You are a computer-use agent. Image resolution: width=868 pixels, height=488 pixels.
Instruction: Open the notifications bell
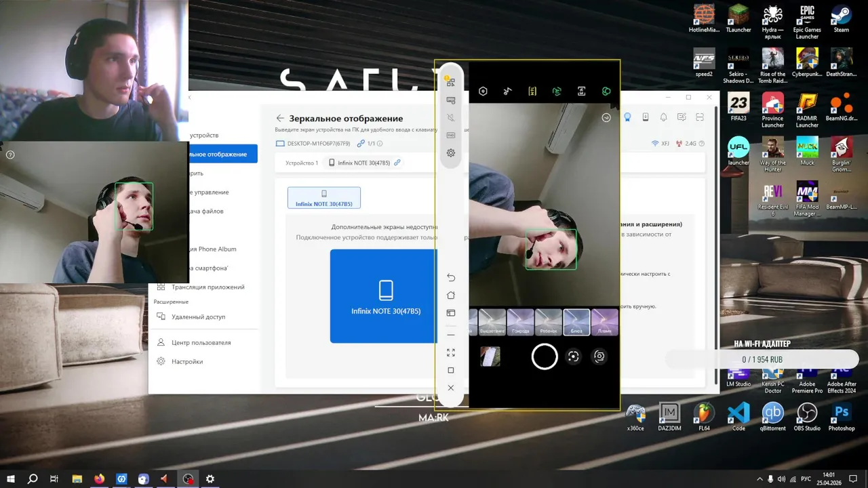(664, 117)
